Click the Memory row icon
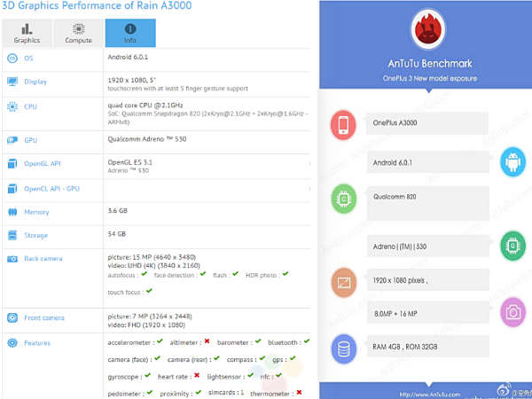This screenshot has width=532, height=399. [12, 212]
